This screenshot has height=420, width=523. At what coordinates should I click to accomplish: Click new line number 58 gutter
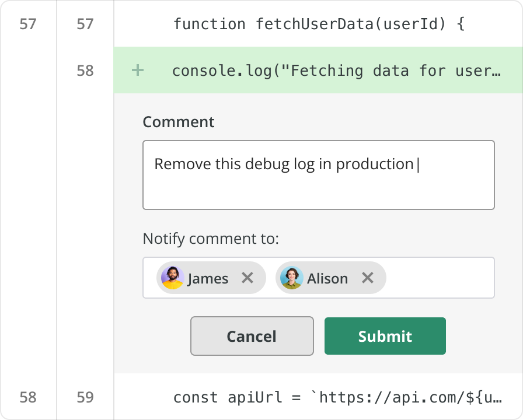tap(85, 71)
